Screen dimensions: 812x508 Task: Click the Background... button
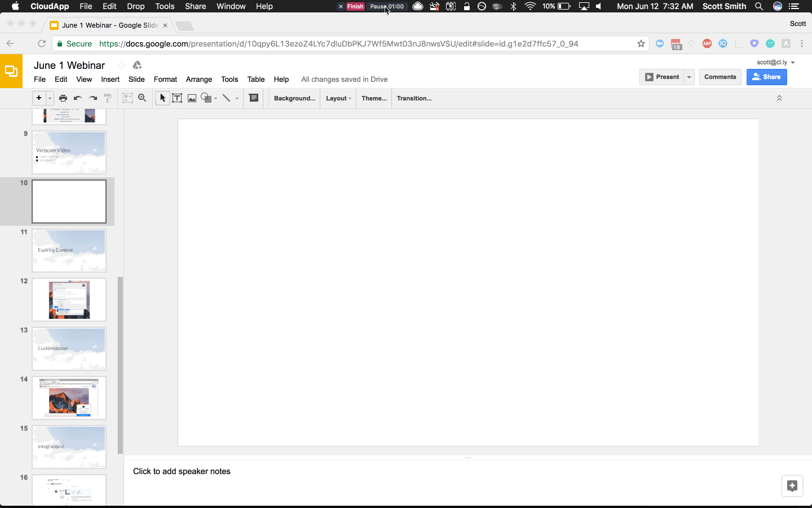coord(294,98)
